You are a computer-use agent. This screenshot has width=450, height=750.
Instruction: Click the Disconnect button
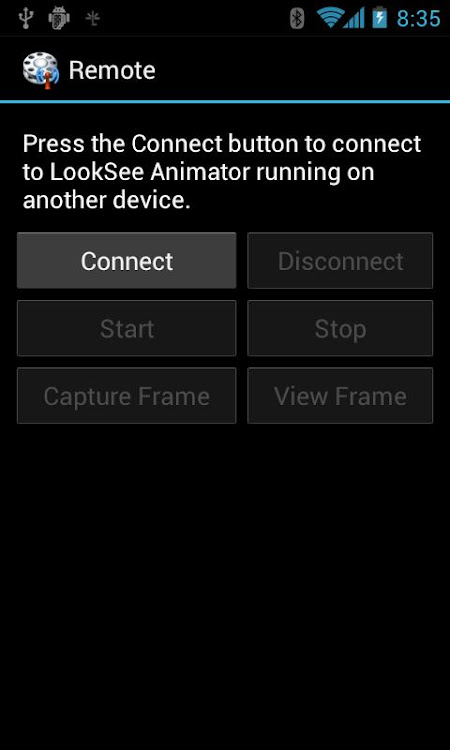click(340, 261)
